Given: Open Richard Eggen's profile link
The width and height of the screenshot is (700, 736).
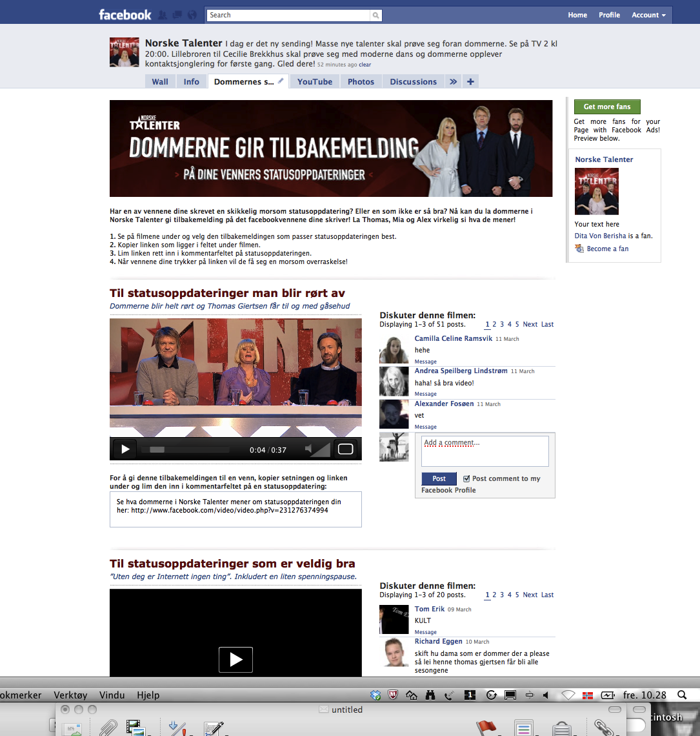Looking at the screenshot, I should point(438,641).
